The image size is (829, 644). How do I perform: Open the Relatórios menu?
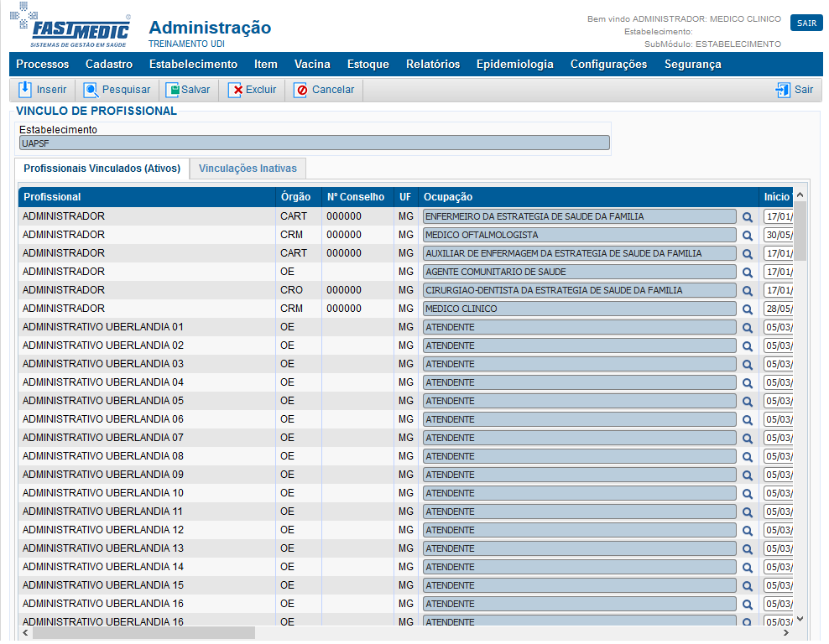(x=432, y=65)
